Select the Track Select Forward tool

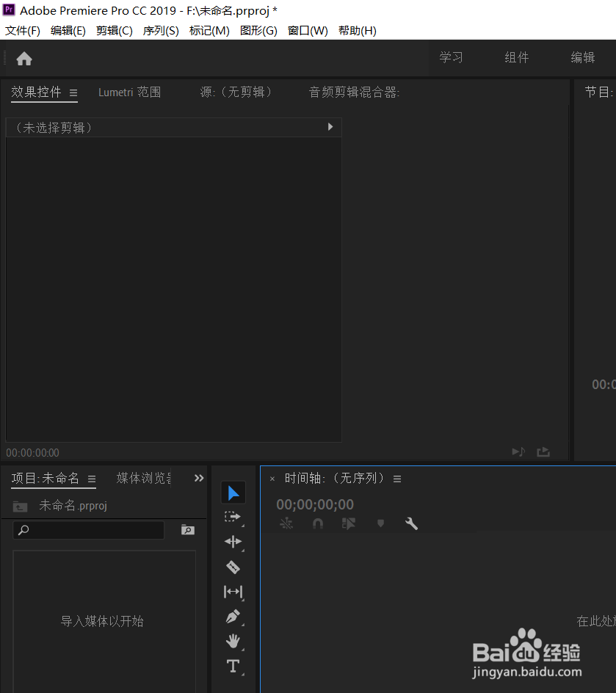[x=233, y=517]
